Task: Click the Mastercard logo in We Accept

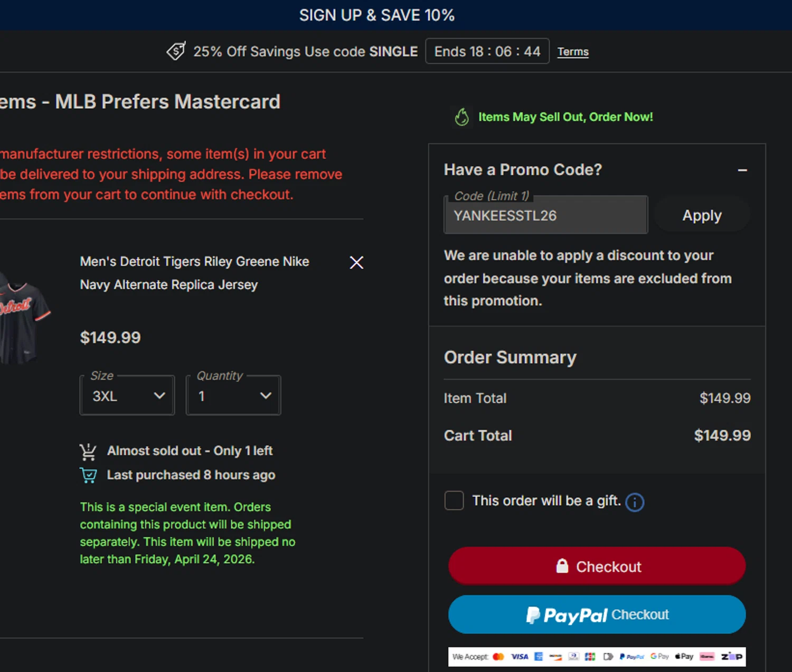Action: [x=498, y=657]
